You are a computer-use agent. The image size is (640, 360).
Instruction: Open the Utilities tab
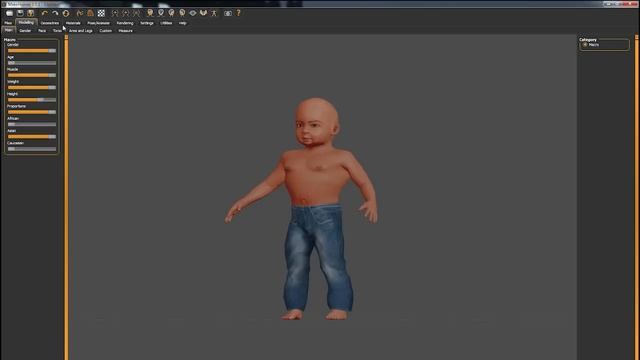pos(166,23)
